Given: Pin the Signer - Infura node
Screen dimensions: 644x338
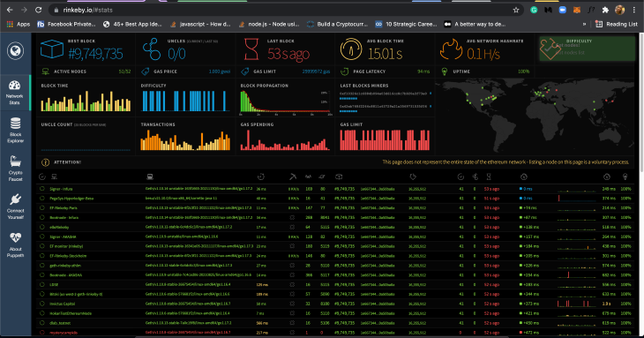Looking at the screenshot, I should (x=41, y=189).
